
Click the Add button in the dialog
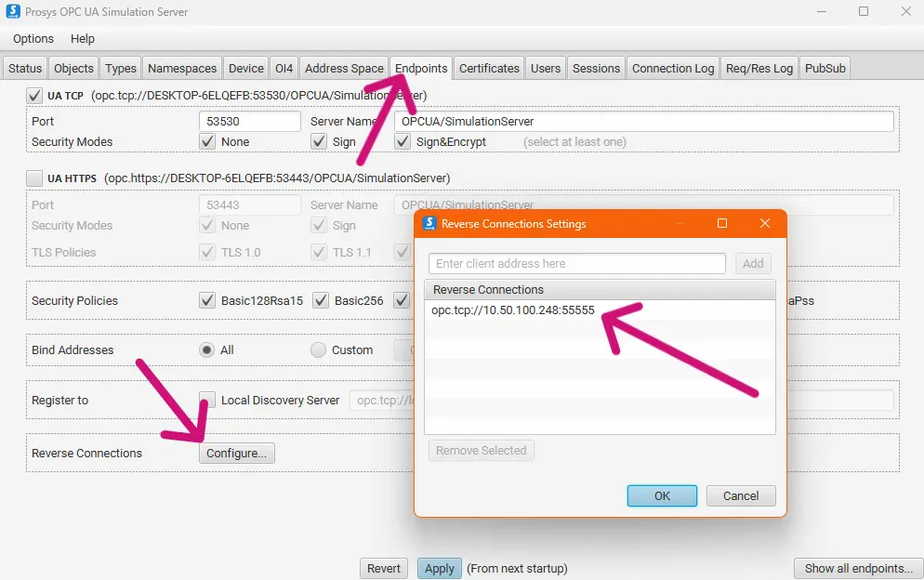(x=753, y=263)
